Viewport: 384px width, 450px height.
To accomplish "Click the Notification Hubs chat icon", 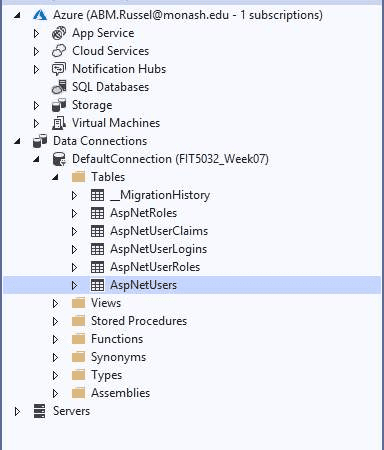I will point(59,69).
